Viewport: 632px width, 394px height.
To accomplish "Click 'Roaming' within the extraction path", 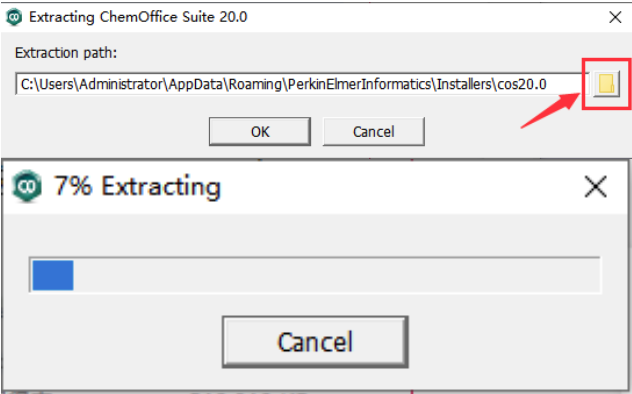I will (255, 85).
